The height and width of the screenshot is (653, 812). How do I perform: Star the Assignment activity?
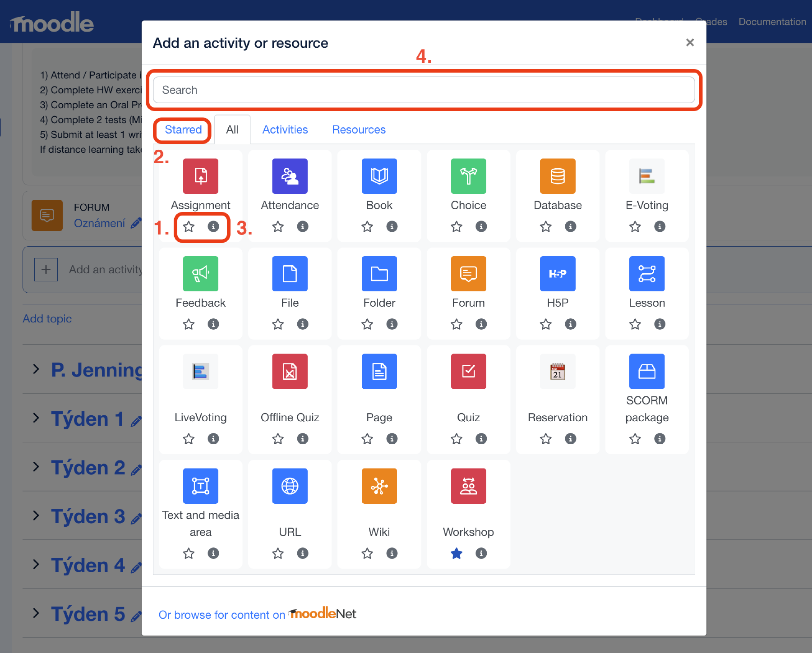[x=189, y=226]
